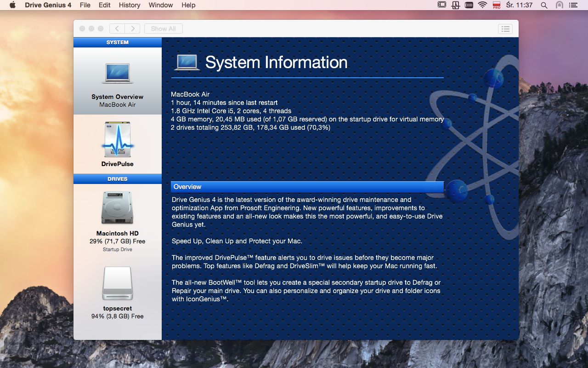Click the '94% (3,8 GB) Free' label
The width and height of the screenshot is (588, 368).
point(118,316)
